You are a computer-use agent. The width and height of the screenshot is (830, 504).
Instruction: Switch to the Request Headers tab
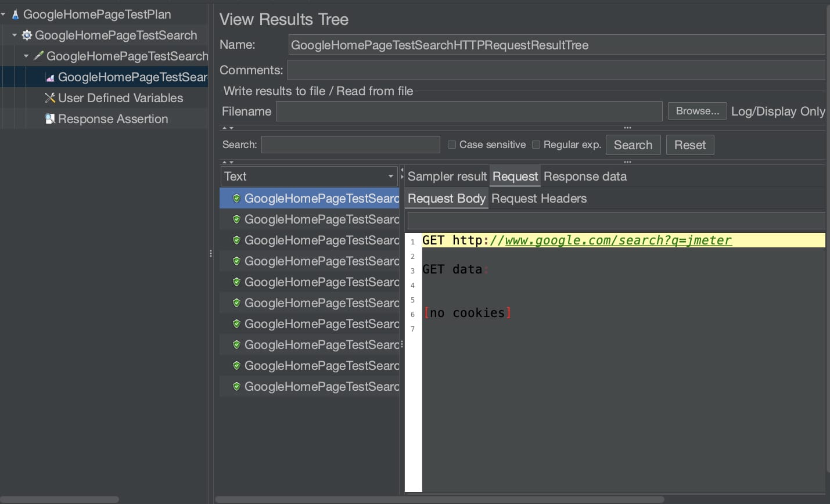tap(538, 199)
